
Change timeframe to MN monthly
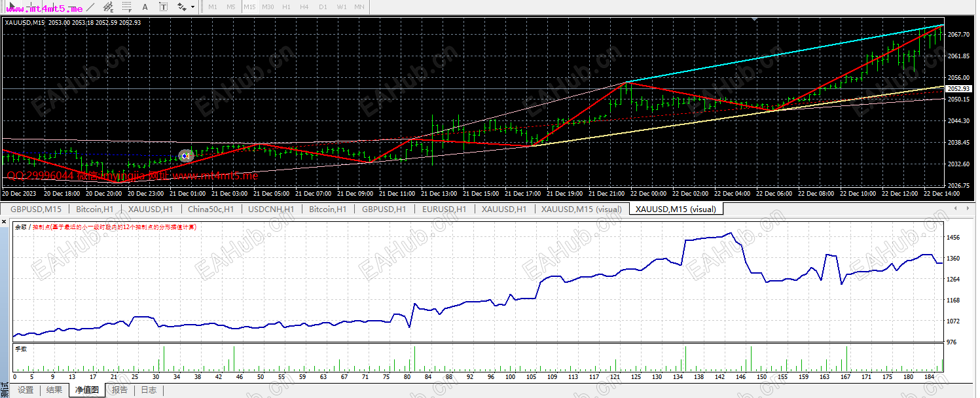[359, 7]
